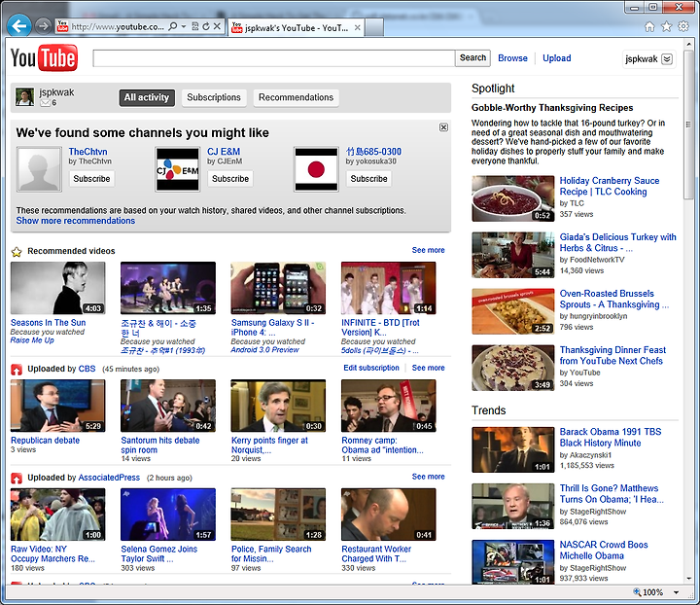700x605 pixels.
Task: Focus the YouTube search input field
Action: pos(274,58)
